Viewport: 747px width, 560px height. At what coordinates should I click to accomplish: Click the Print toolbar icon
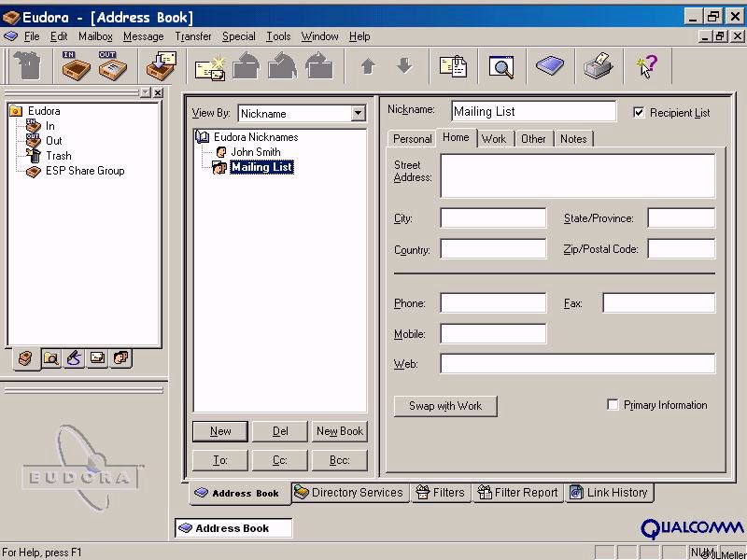click(598, 65)
